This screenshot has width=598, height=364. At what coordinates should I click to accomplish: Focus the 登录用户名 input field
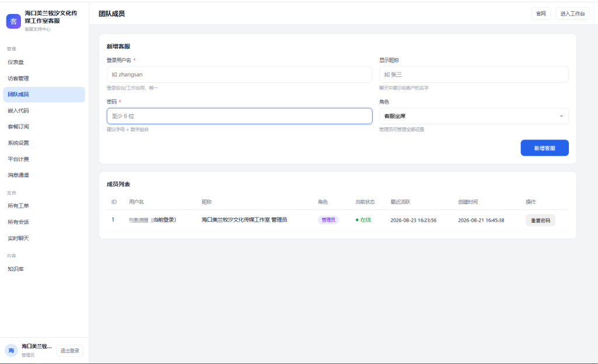coord(239,75)
